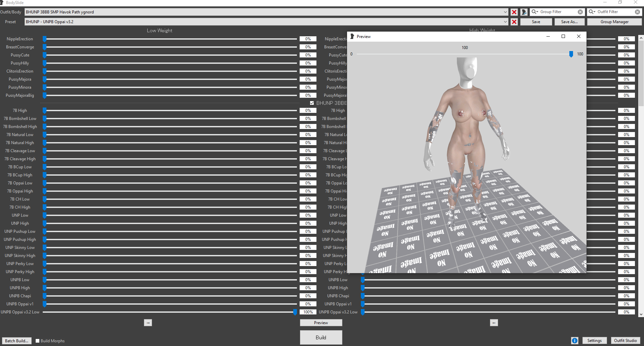Open the Outfit Filter search options magnifier
The height and width of the screenshot is (346, 644).
click(592, 12)
